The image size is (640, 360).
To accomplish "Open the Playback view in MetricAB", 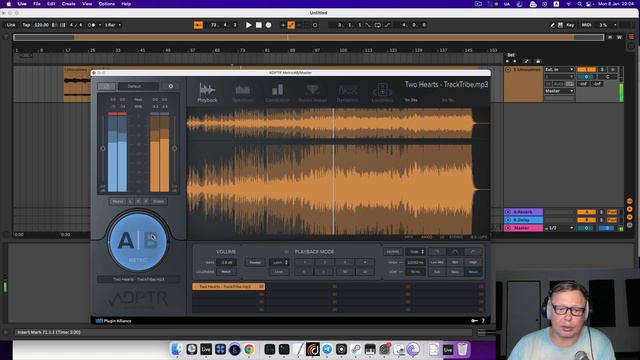I will coord(207,92).
